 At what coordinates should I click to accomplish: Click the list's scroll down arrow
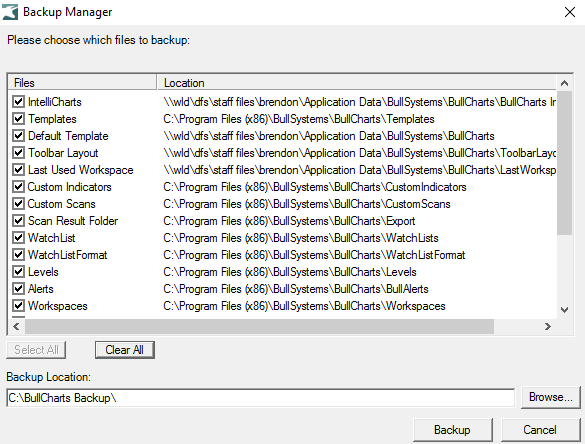click(564, 310)
